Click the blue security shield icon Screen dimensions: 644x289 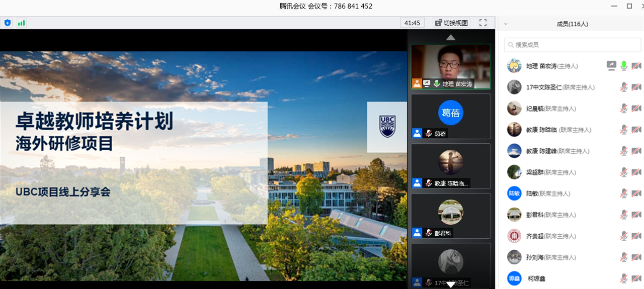point(8,23)
